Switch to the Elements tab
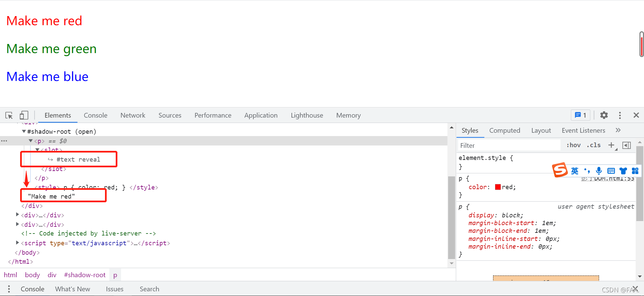Viewport: 644px width, 296px height. tap(58, 115)
